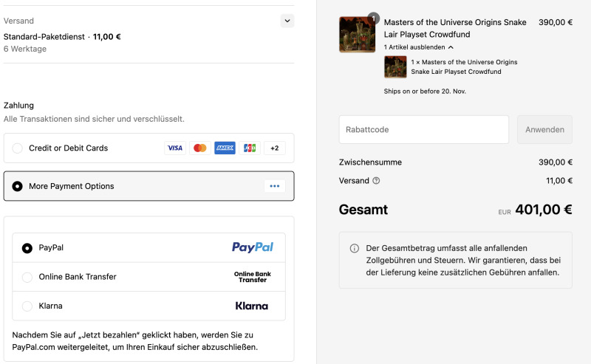Click the Visa card logo
Viewport: 591px width, 364px height.
[175, 148]
